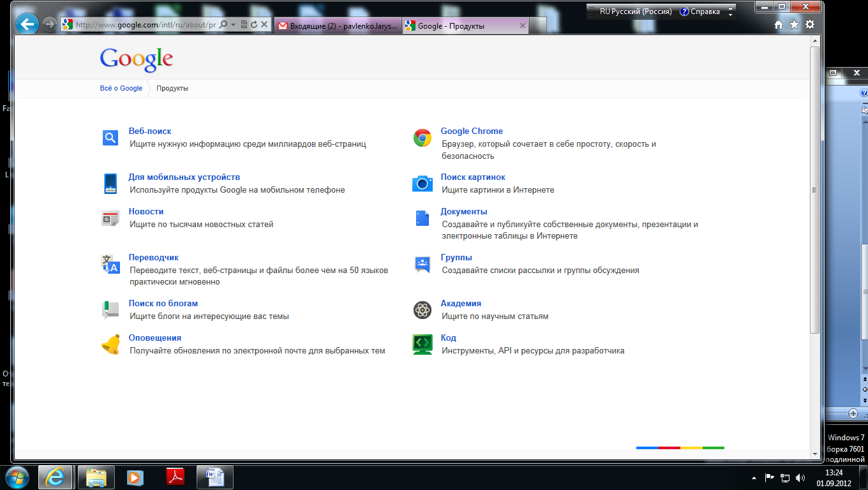This screenshot has width=868, height=490.
Task: Stop loading with the X icon in address bar
Action: pos(263,25)
